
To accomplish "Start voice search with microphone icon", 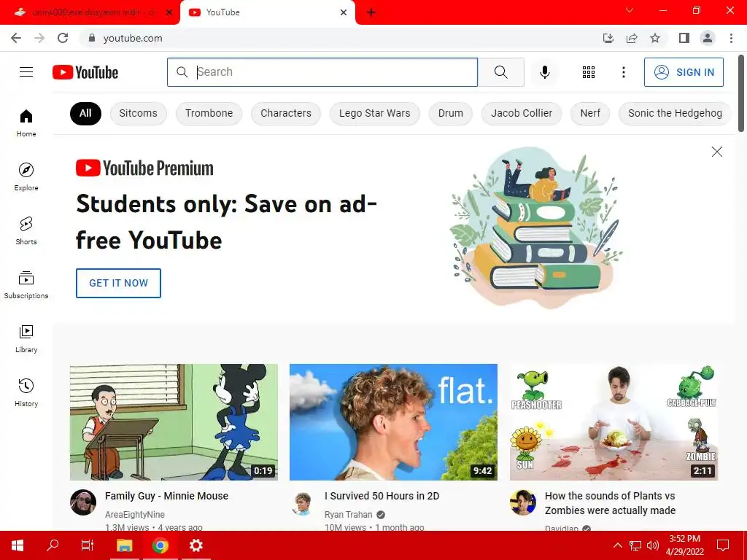I will 545,72.
